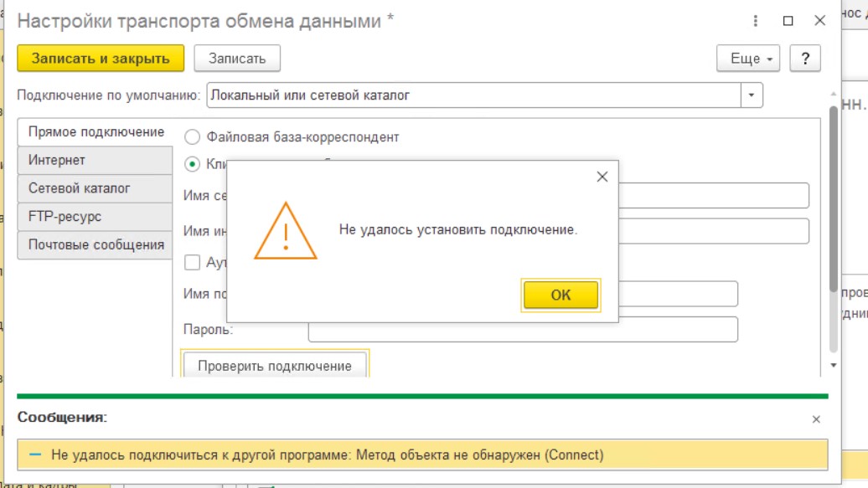Select the client-server radio button option
The height and width of the screenshot is (488, 868).
coord(192,164)
